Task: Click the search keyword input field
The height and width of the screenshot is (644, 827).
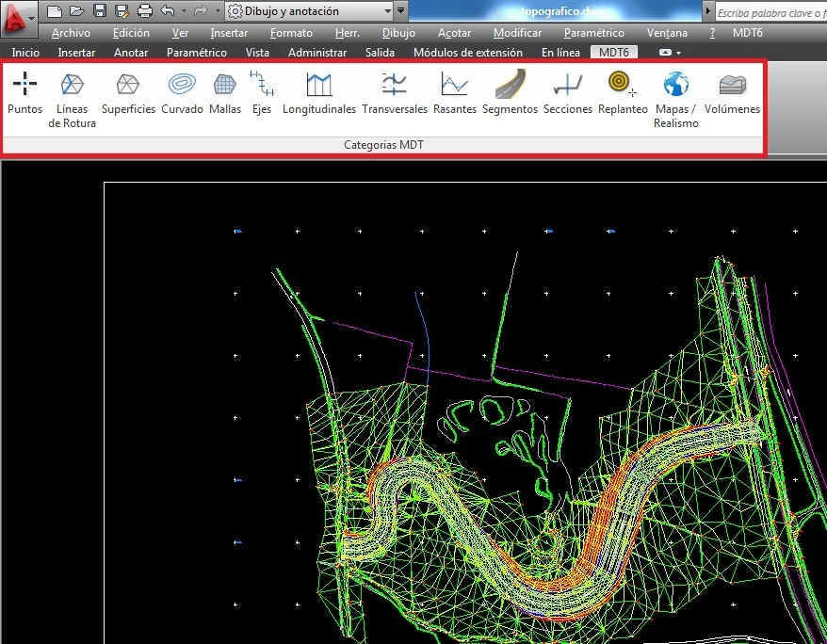Action: click(x=770, y=13)
